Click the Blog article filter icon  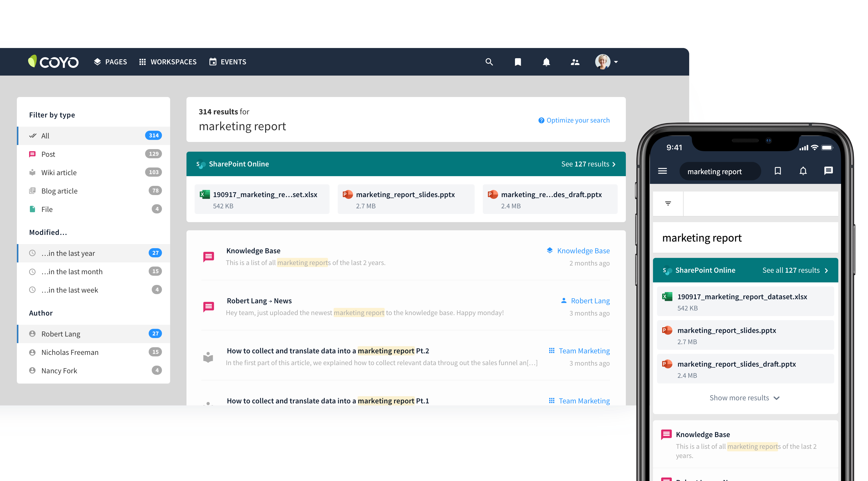[32, 191]
